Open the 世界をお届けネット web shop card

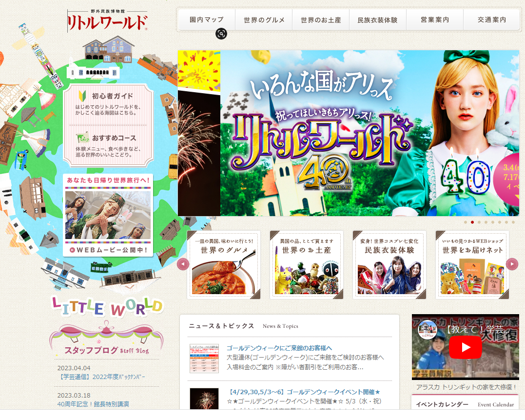tap(472, 264)
